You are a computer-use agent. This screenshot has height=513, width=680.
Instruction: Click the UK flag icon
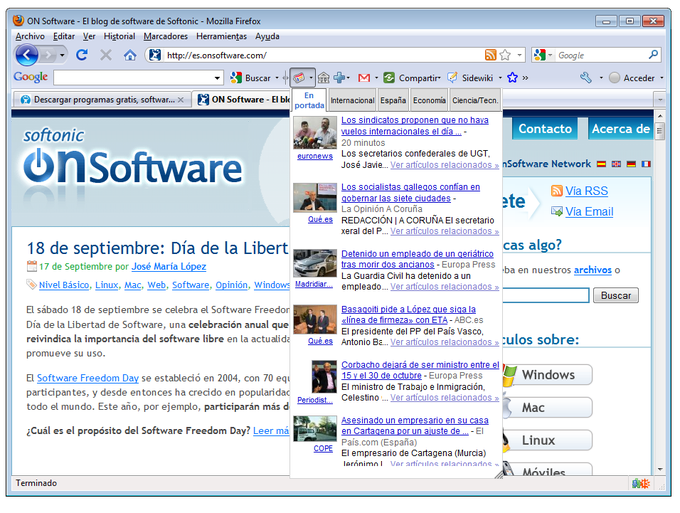(x=616, y=164)
